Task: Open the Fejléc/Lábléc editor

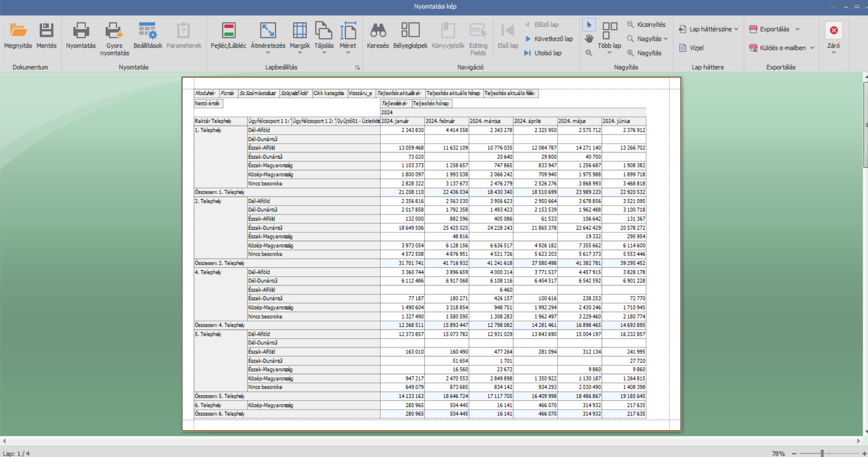Action: [x=229, y=31]
